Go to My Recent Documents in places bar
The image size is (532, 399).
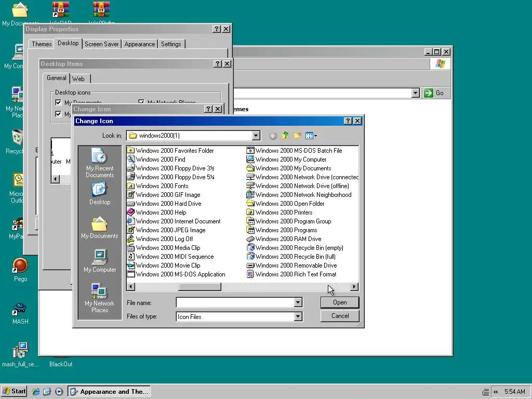[x=99, y=163]
